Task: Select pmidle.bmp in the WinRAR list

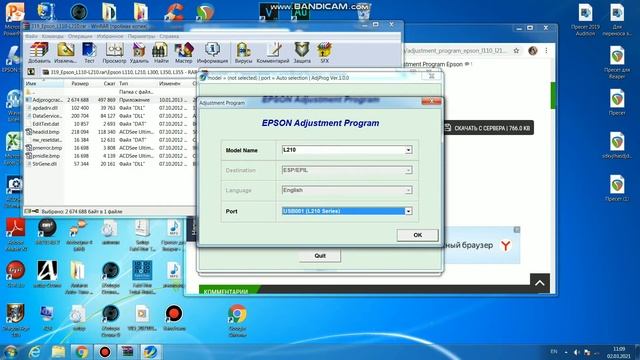Action: click(110, 156)
